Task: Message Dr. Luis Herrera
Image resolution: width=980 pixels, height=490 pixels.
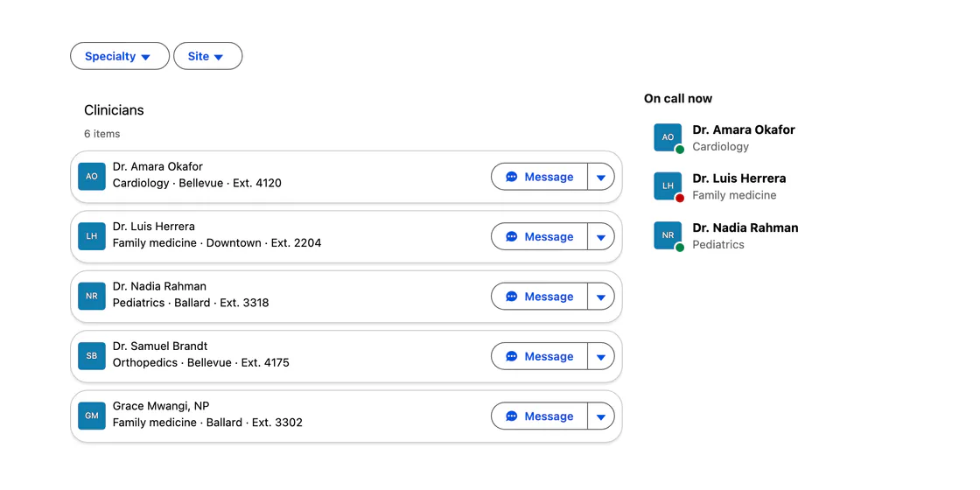Action: click(539, 237)
